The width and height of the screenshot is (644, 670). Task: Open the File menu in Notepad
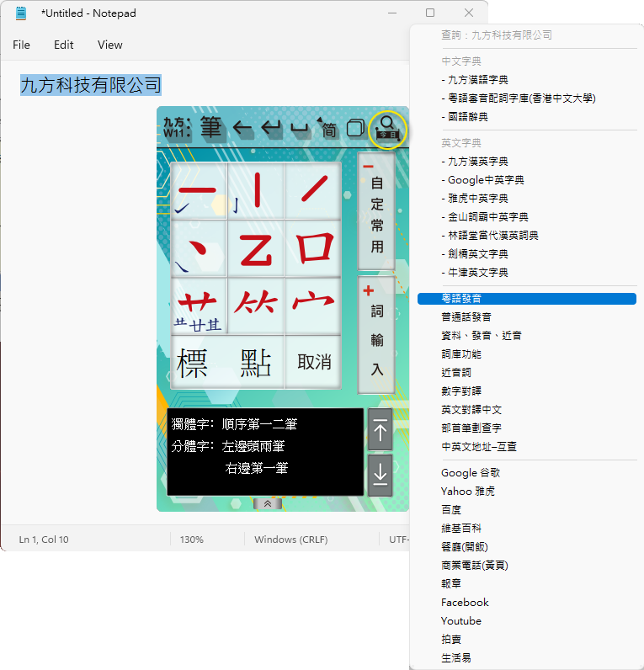pyautogui.click(x=21, y=45)
